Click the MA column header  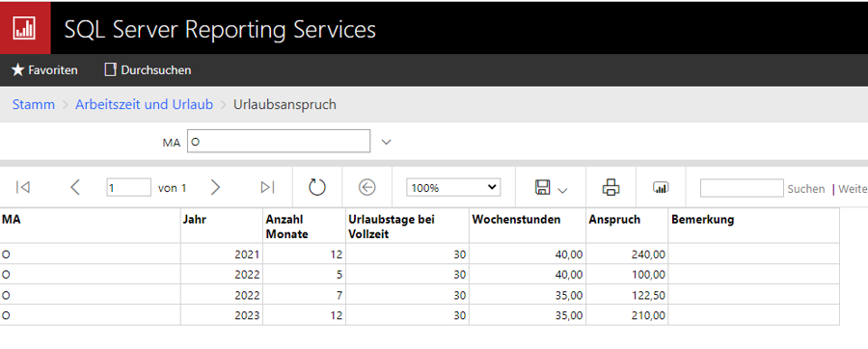pyautogui.click(x=91, y=226)
